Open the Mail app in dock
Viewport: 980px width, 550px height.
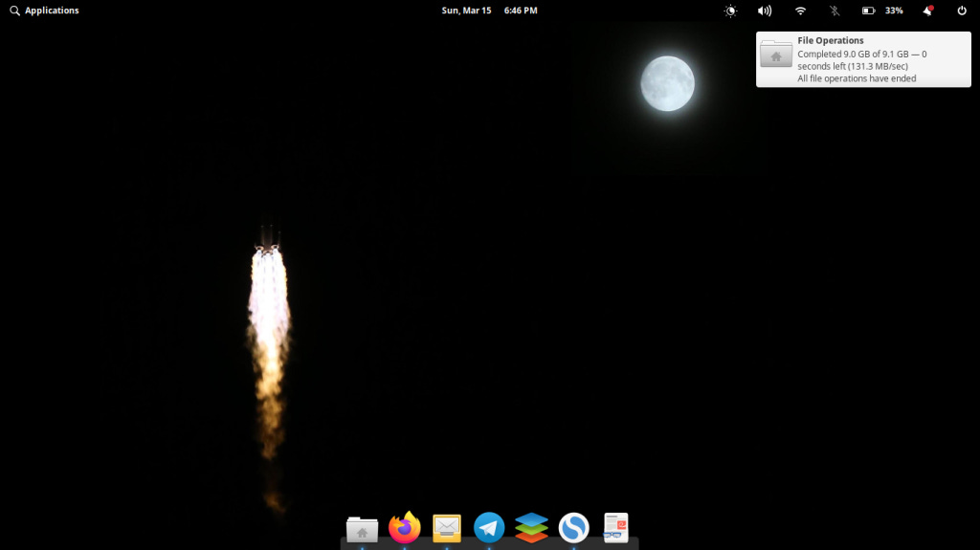click(x=447, y=528)
